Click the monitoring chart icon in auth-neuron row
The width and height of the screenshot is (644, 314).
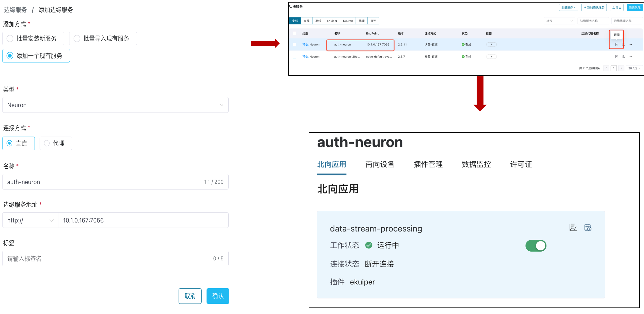click(624, 44)
